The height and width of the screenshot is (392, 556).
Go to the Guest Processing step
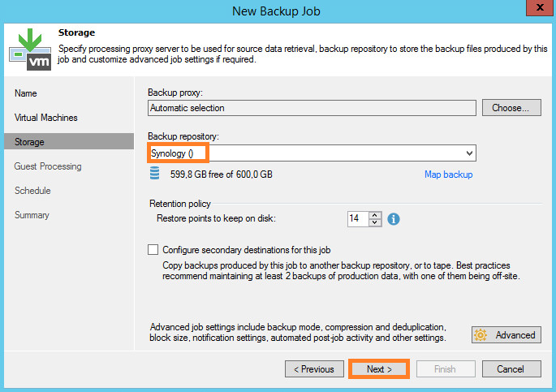[x=48, y=166]
